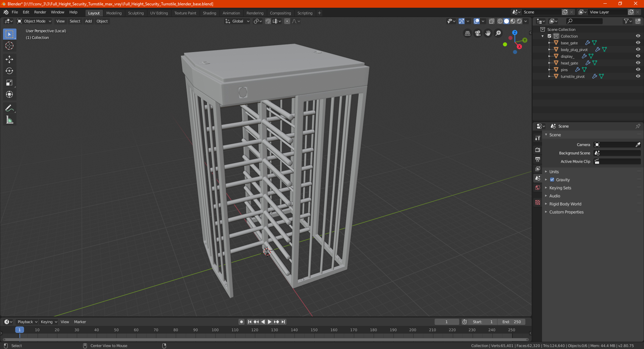Viewport: 644px width, 349px height.
Task: Switch to UV Editing workspace tab
Action: pos(159,13)
